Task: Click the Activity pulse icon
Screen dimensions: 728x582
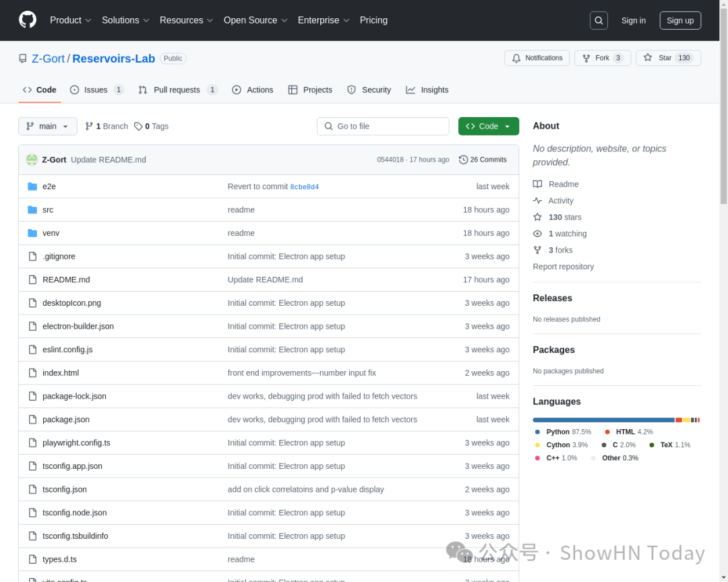Action: coord(537,201)
